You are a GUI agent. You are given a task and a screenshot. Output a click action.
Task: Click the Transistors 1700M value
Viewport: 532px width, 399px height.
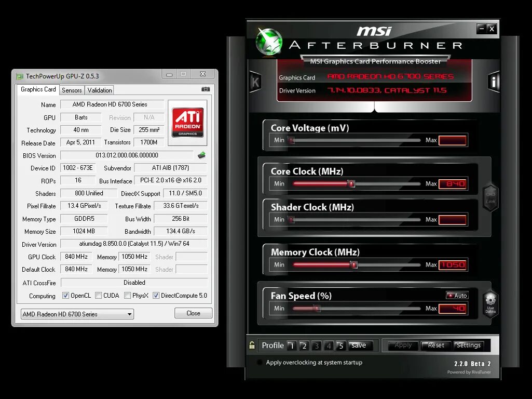click(x=149, y=142)
